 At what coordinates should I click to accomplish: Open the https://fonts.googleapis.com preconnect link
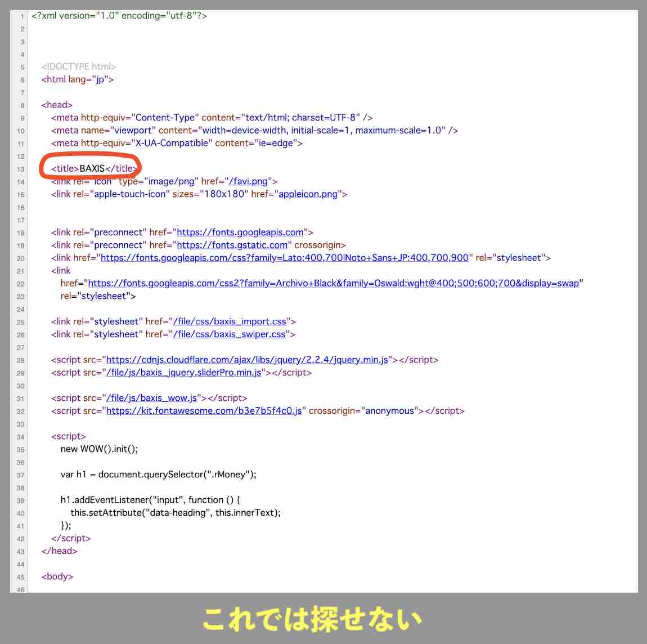[x=240, y=232]
